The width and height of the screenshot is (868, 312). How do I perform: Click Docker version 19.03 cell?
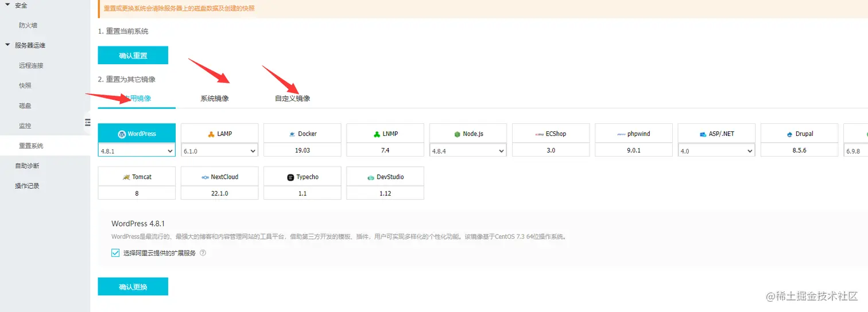pos(303,150)
